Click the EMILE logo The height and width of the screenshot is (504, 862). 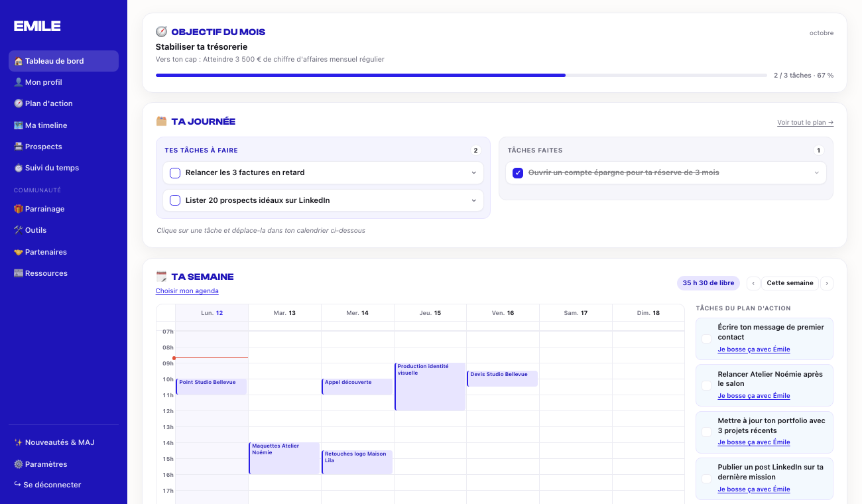pyautogui.click(x=37, y=26)
